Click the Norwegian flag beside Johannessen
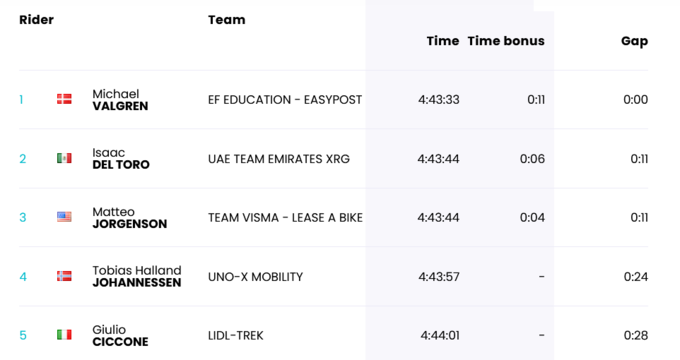680x360 pixels. (64, 276)
